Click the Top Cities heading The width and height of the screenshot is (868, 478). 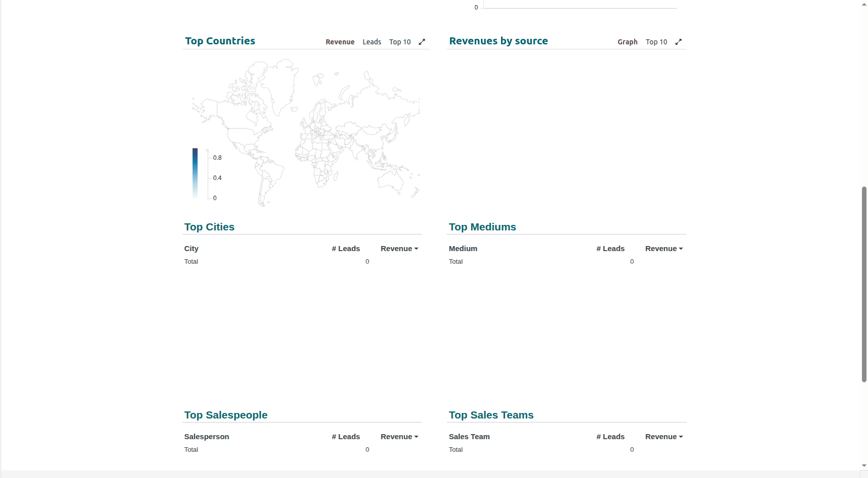point(209,227)
